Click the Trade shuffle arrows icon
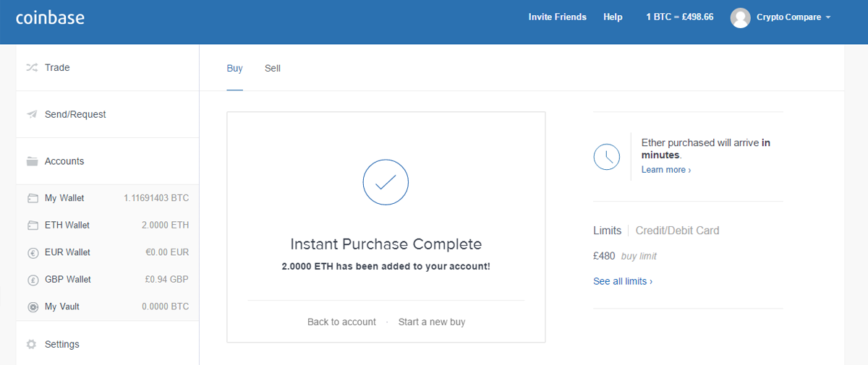Image resolution: width=868 pixels, height=365 pixels. click(32, 68)
